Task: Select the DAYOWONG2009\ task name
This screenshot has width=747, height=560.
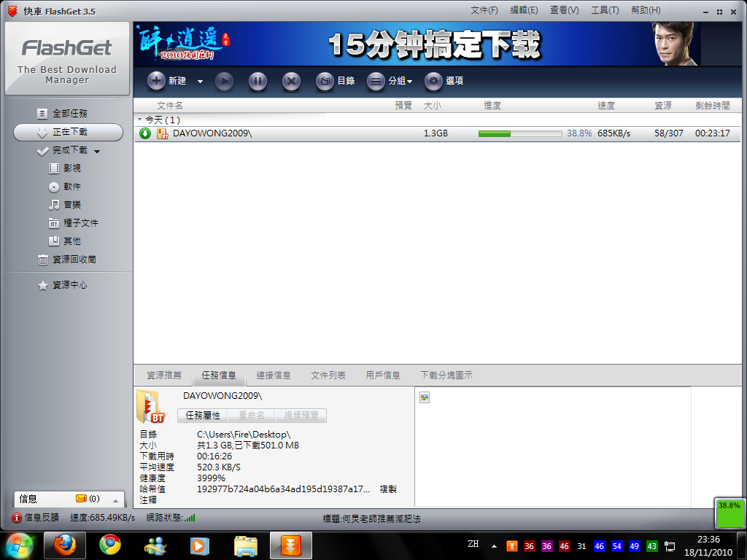Action: tap(212, 133)
